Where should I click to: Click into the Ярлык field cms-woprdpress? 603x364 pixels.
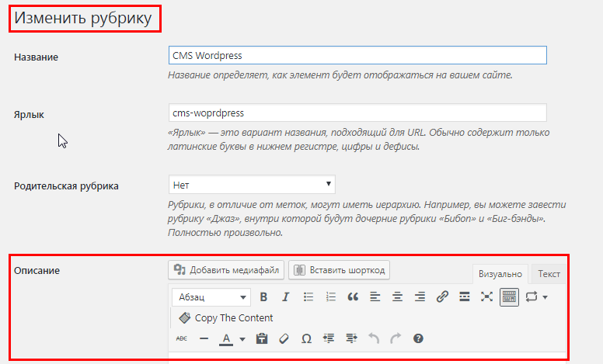[x=357, y=113]
